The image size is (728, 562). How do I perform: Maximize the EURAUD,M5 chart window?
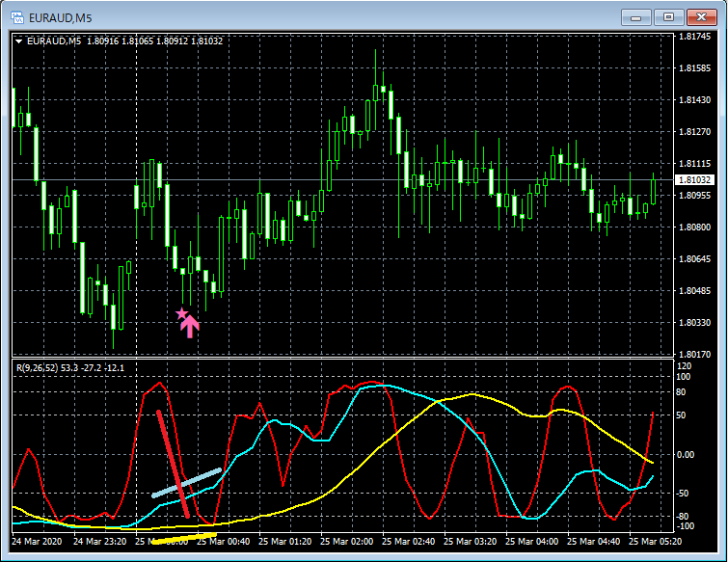coord(668,17)
